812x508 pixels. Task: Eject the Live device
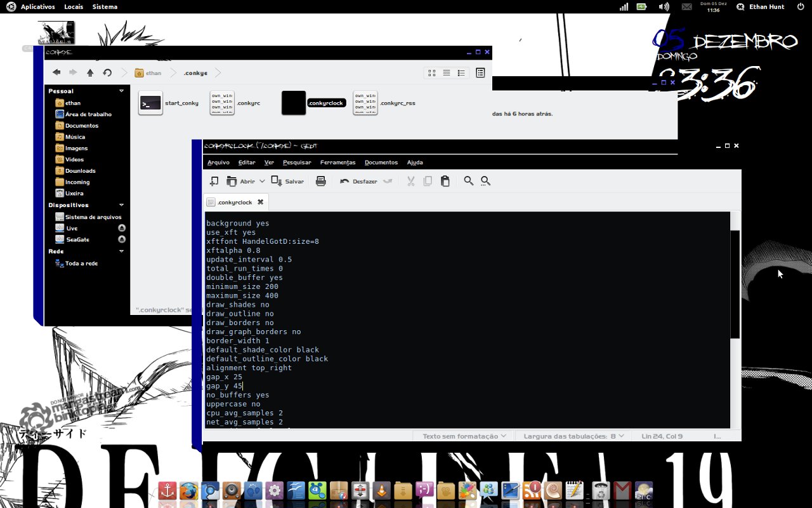click(122, 228)
